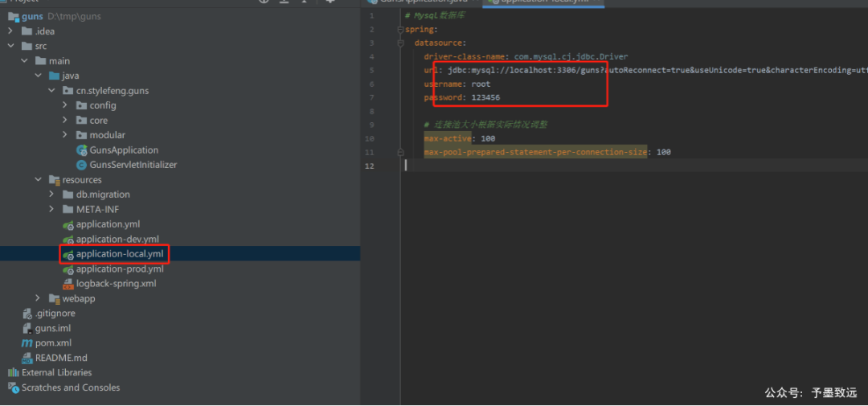Select application-prod.yml in project tree
This screenshot has width=868, height=406.
[119, 269]
